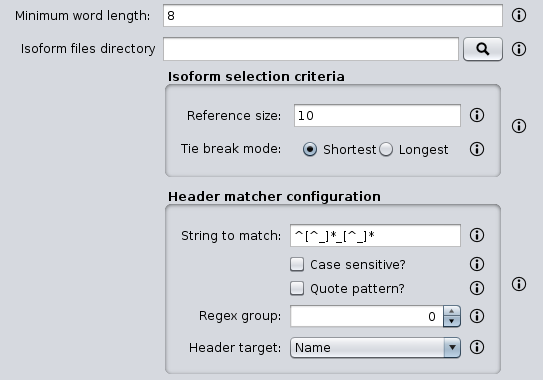This screenshot has height=380, width=543.
Task: Click info icon next to Reference size
Action: click(x=477, y=115)
